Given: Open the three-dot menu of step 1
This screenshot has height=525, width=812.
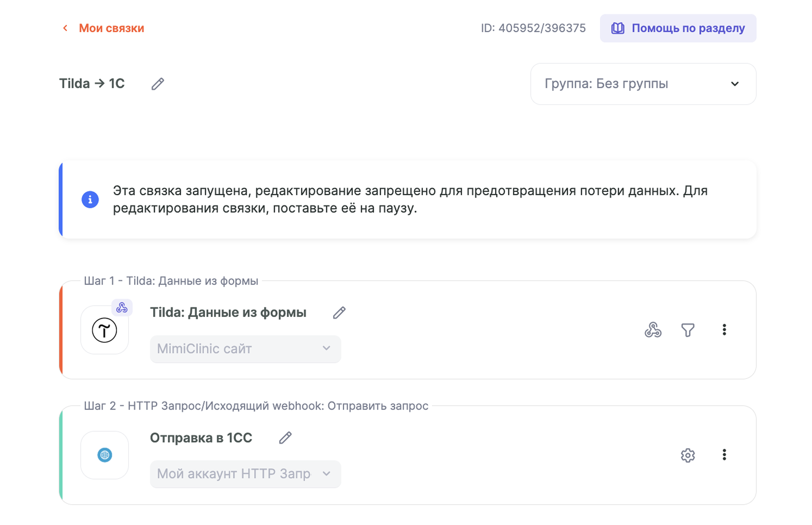Looking at the screenshot, I should pos(724,330).
